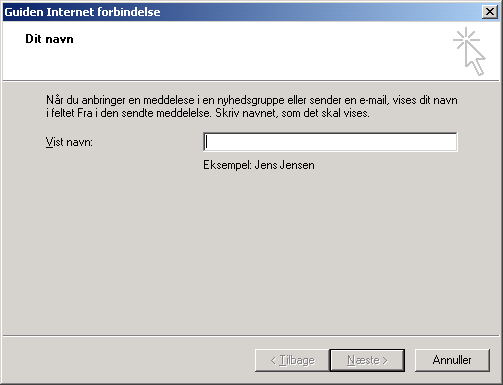Click the instruction line starting with Når du anbringer
Viewport: 503px width, 385px height.
252,100
